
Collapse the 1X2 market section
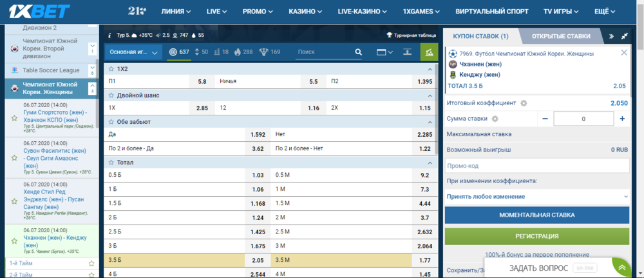click(430, 68)
